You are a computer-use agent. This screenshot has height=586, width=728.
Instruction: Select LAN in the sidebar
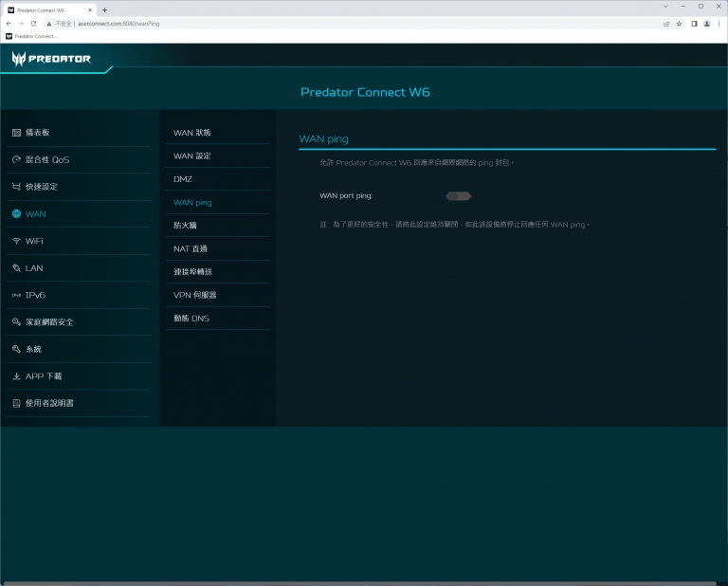click(x=34, y=268)
